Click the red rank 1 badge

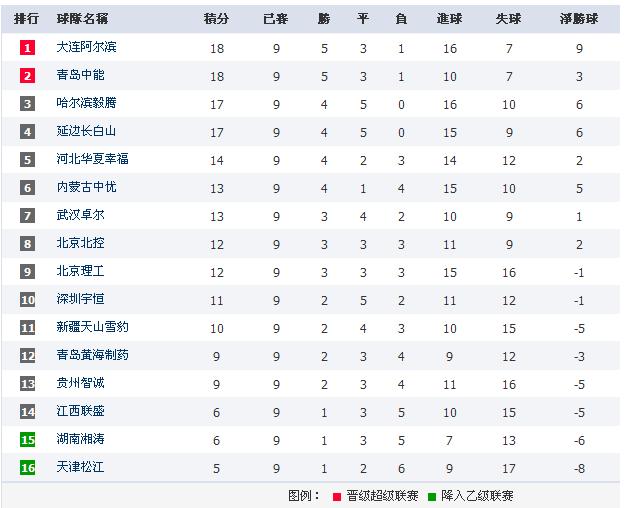[27, 48]
